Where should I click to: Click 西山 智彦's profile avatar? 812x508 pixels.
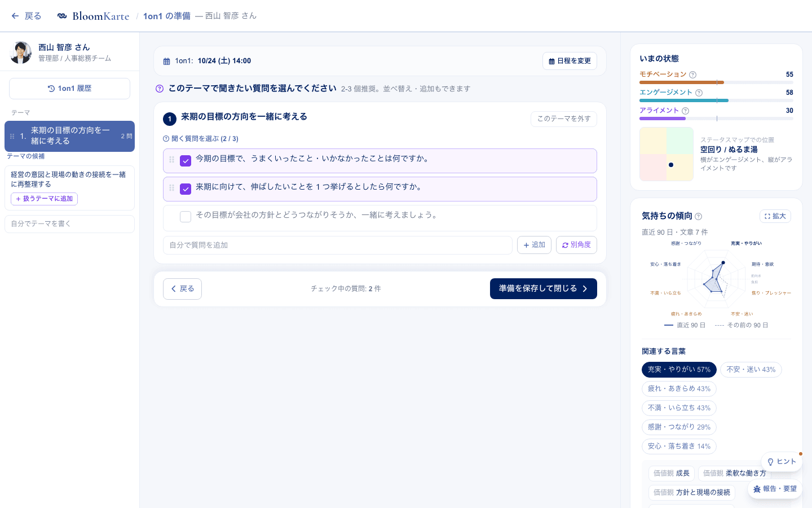[x=21, y=52]
